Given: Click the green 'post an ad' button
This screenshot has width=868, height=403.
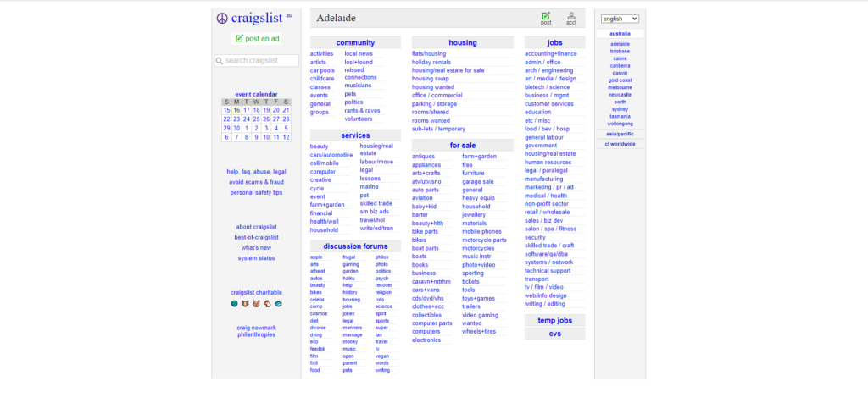Looking at the screenshot, I should tap(257, 39).
